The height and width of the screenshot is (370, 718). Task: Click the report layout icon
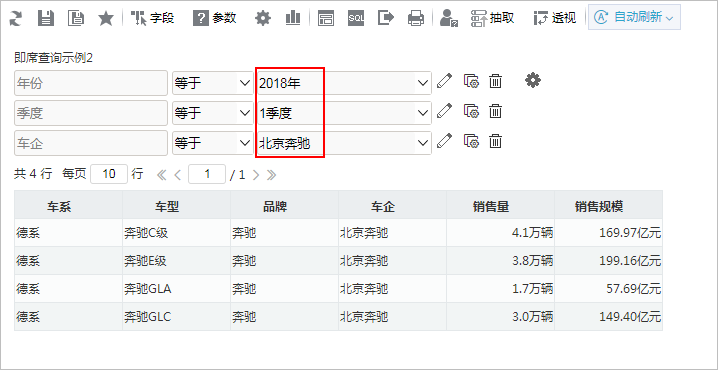(326, 18)
